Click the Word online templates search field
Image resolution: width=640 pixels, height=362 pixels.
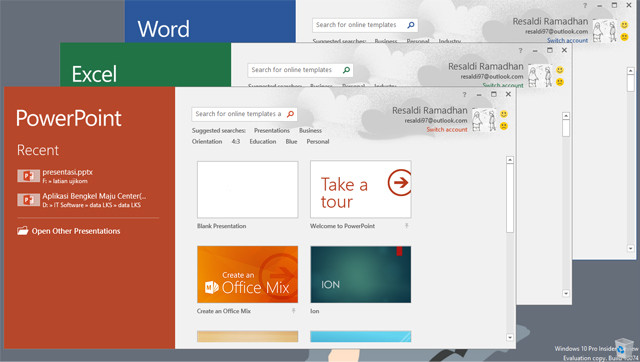(x=359, y=25)
